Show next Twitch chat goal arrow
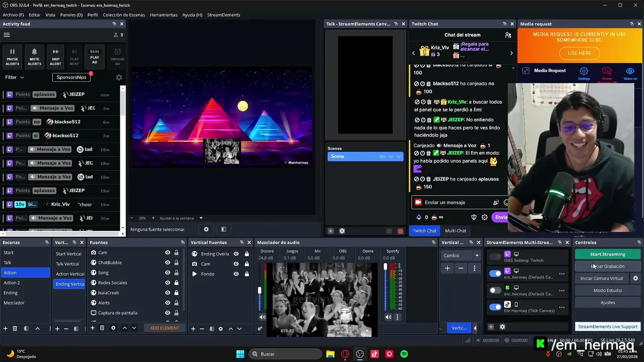The width and height of the screenshot is (644, 362). [511, 53]
